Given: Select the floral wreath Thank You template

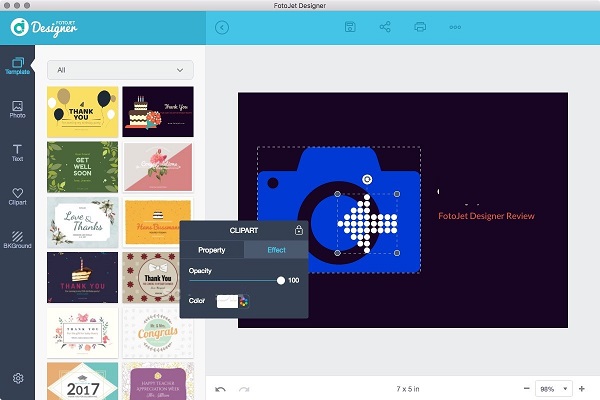Looking at the screenshot, I should pyautogui.click(x=83, y=333).
